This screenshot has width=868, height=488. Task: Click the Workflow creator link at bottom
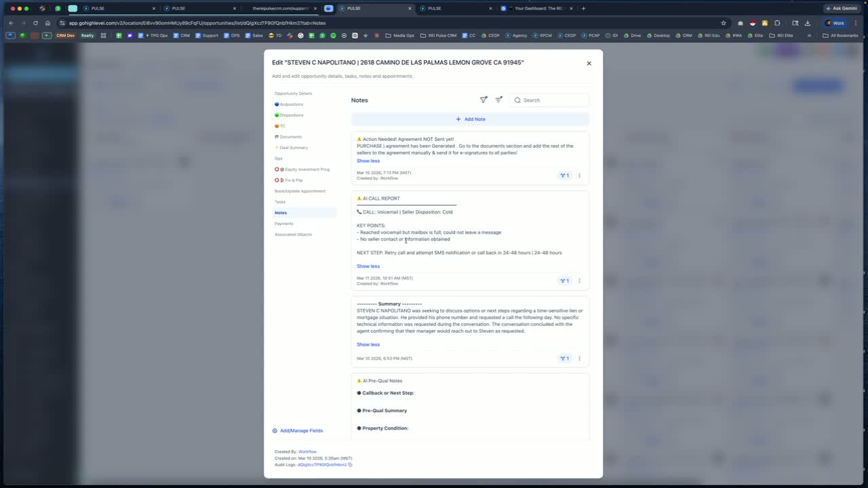[x=307, y=451]
